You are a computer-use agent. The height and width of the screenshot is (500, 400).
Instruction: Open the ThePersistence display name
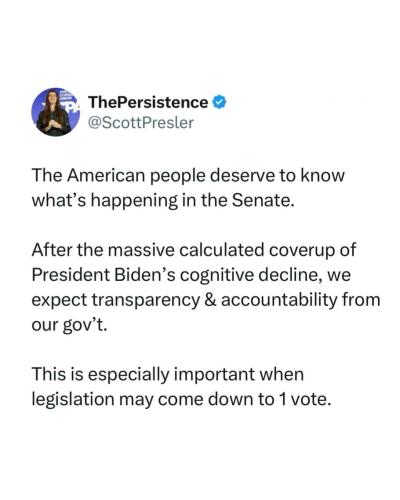[148, 102]
